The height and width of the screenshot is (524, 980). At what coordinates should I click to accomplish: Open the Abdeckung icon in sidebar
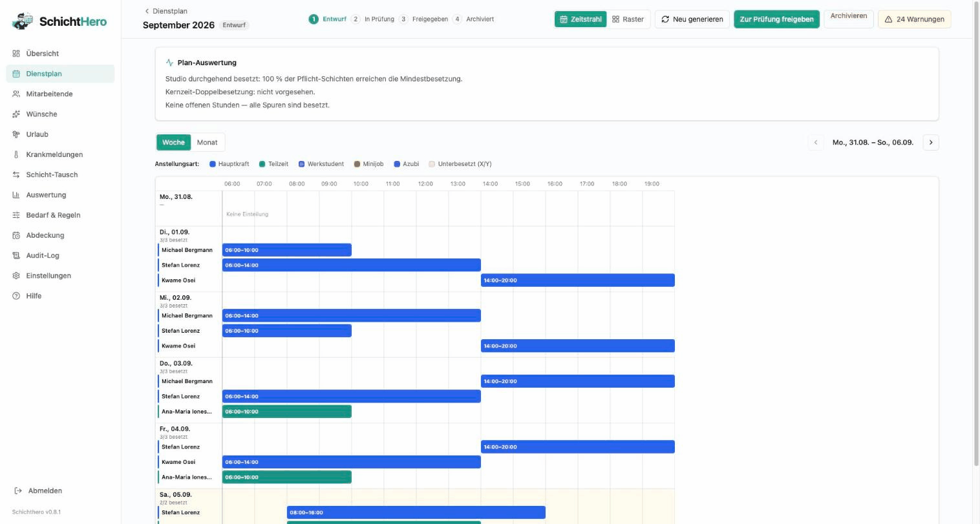coord(16,235)
